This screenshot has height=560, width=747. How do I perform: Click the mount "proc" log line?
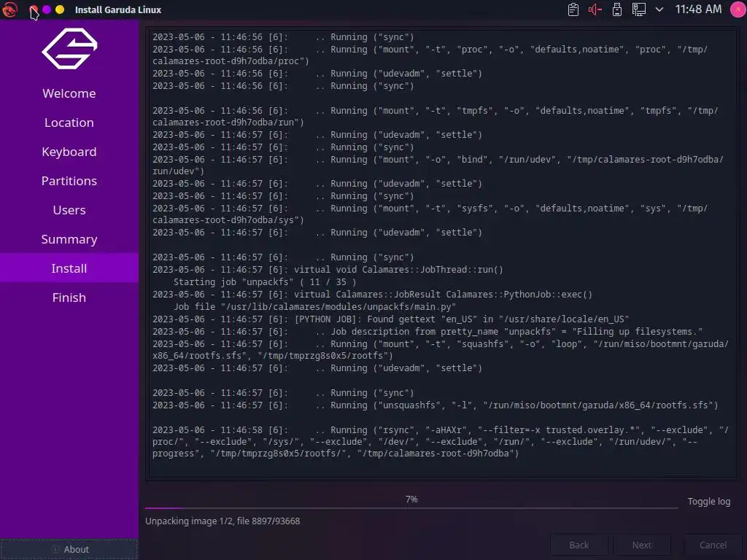(430, 55)
